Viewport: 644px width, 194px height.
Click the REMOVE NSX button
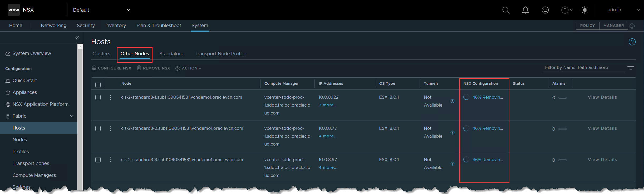coord(153,68)
